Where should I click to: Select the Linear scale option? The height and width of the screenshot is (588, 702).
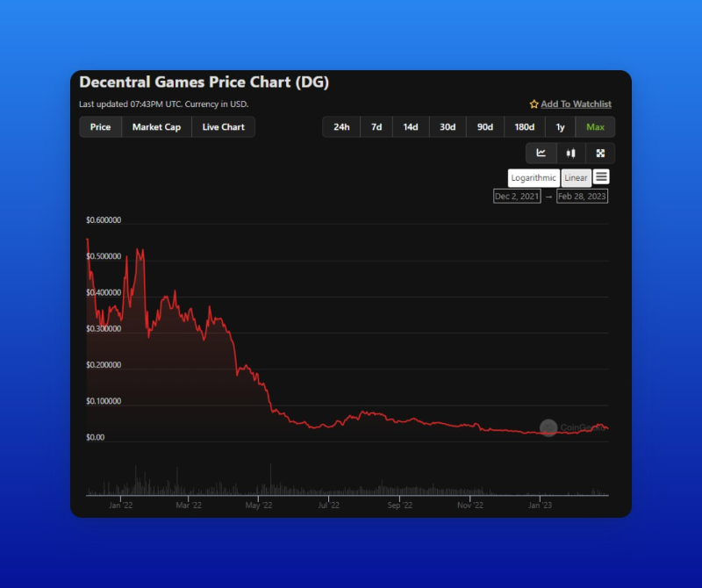[576, 178]
